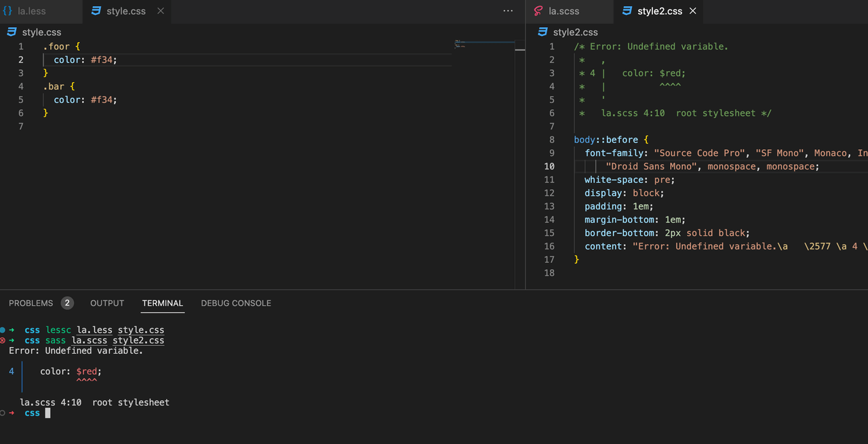Click the '/* Error: Undefined variable.' comment in style2.css
This screenshot has height=444, width=868.
[651, 47]
